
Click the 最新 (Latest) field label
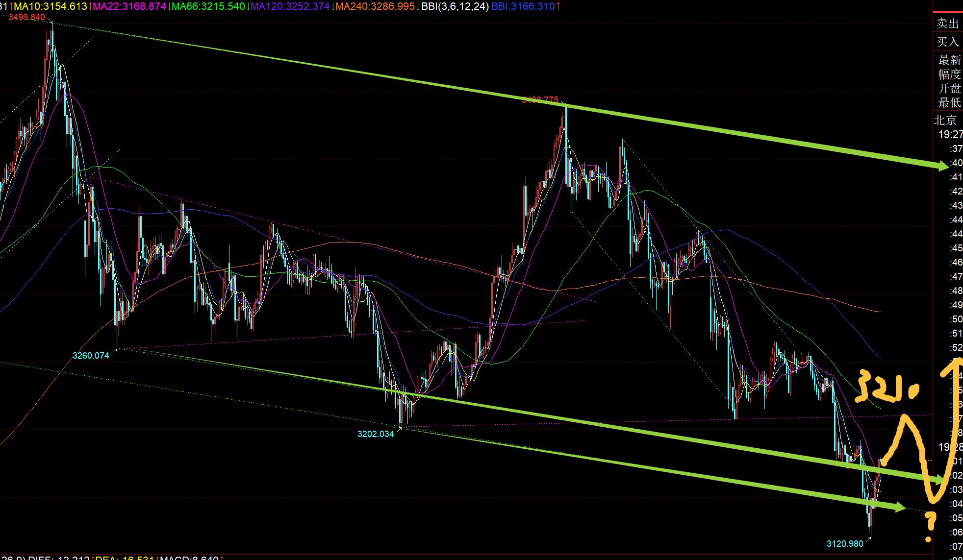coord(949,60)
